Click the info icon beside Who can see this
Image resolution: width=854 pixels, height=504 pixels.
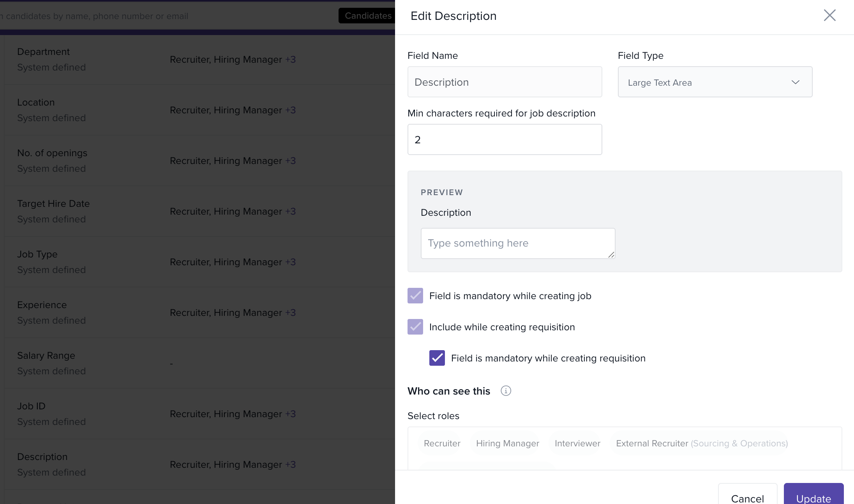(x=506, y=391)
